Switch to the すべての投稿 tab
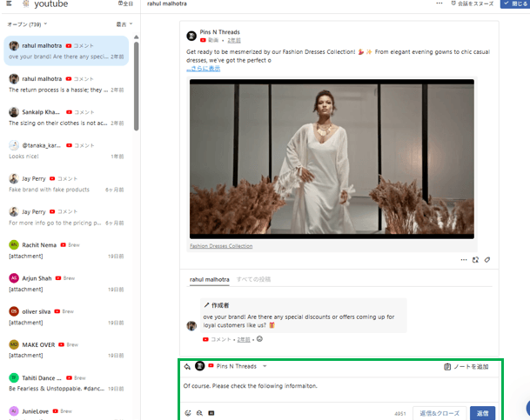The image size is (530, 420). tap(253, 279)
